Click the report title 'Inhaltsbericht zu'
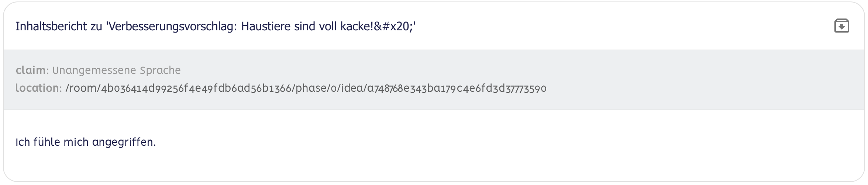 pyautogui.click(x=59, y=27)
